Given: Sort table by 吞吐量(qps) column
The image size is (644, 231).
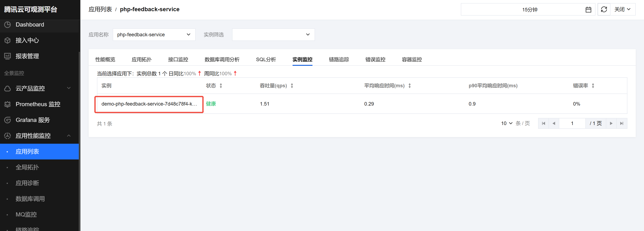Looking at the screenshot, I should pos(292,86).
